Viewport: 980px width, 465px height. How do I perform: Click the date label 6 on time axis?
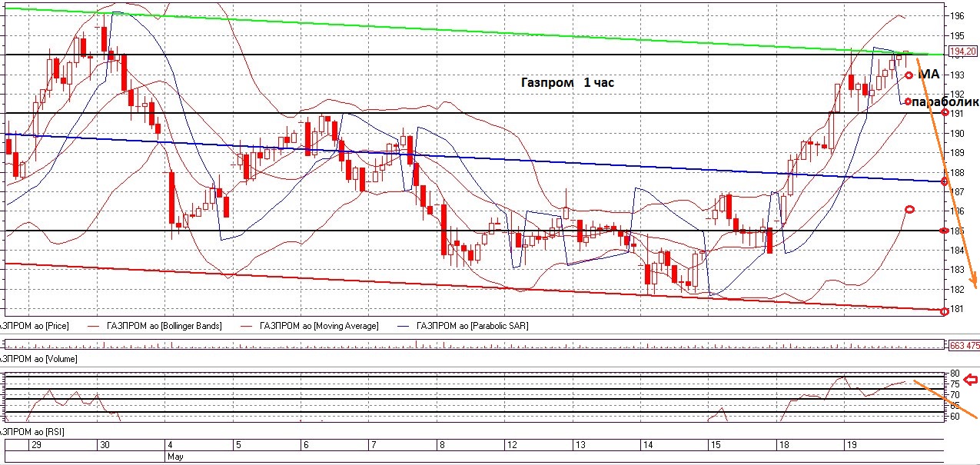[306, 445]
